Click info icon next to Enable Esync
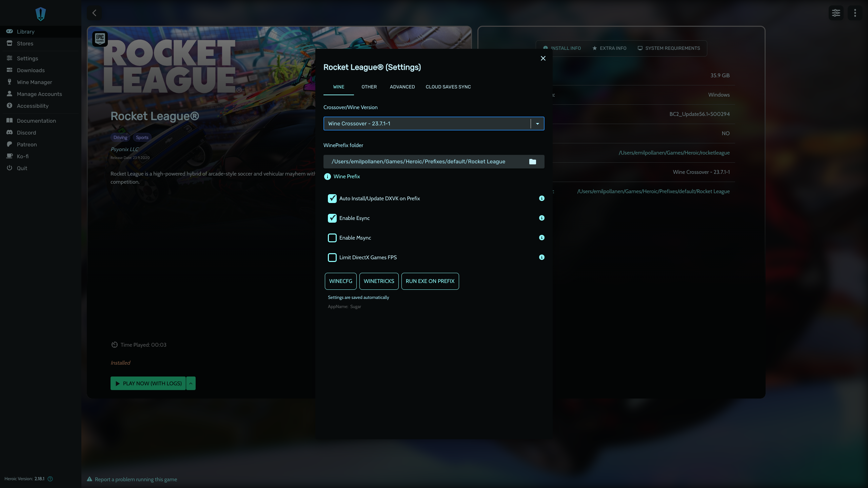The image size is (868, 488). (x=541, y=218)
